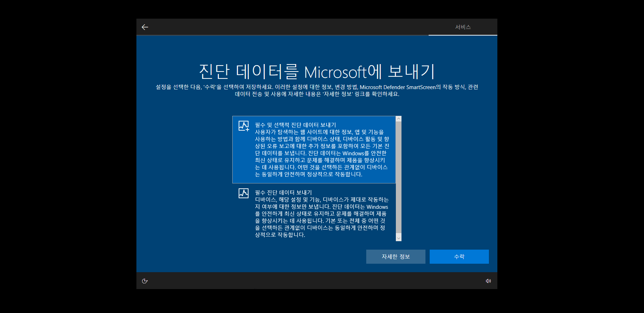Image resolution: width=644 pixels, height=313 pixels.
Task: Click the heading '진단 데이터를 Microsoft에 보내기'
Action: coord(317,71)
